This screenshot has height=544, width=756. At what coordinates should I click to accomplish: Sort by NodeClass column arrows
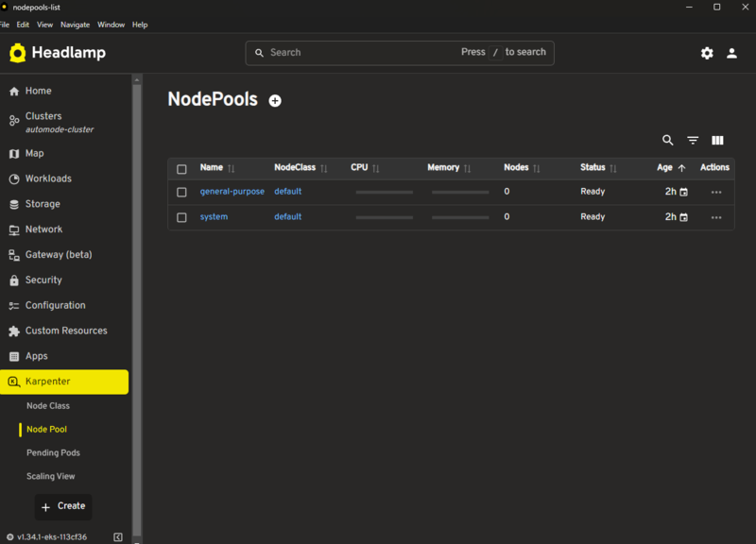click(x=324, y=169)
